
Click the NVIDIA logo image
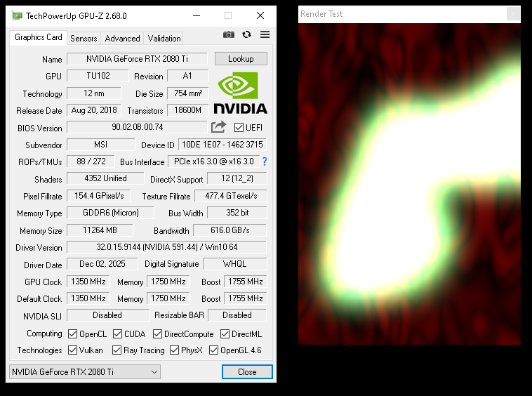coord(241,93)
